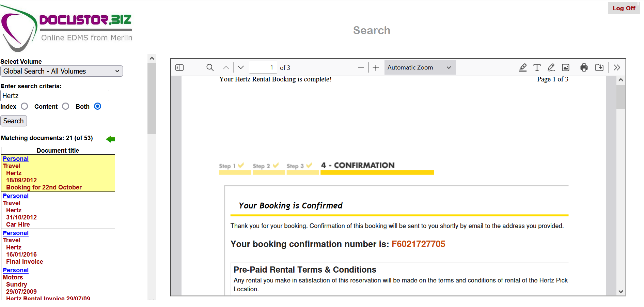The width and height of the screenshot is (644, 307).
Task: Select the Content search option
Action: click(66, 106)
